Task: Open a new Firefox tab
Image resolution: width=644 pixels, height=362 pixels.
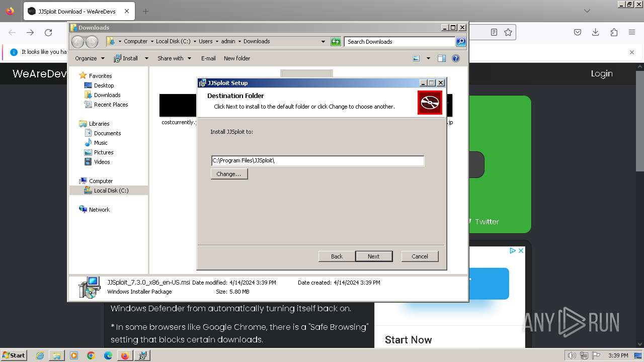Action: pos(145,11)
